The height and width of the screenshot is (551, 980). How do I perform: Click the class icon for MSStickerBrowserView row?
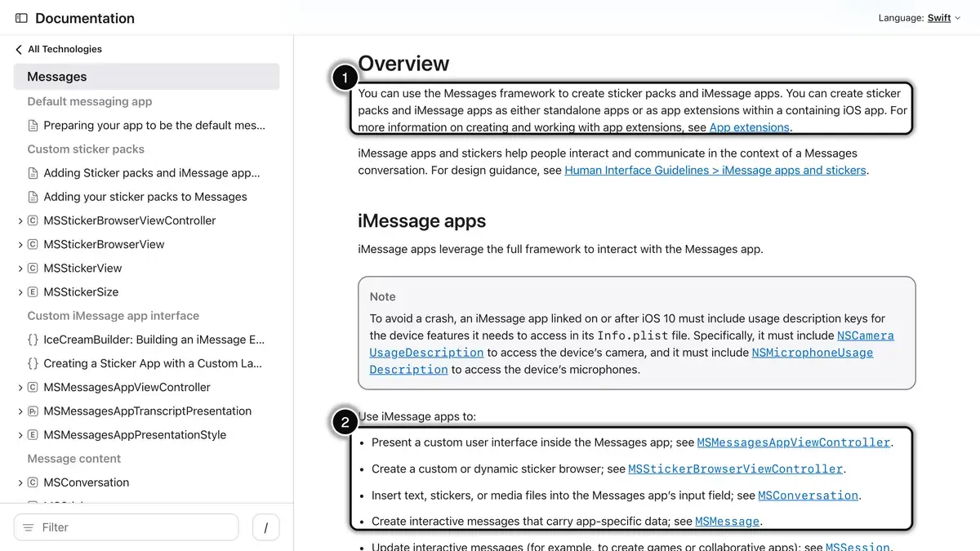pyautogui.click(x=33, y=244)
